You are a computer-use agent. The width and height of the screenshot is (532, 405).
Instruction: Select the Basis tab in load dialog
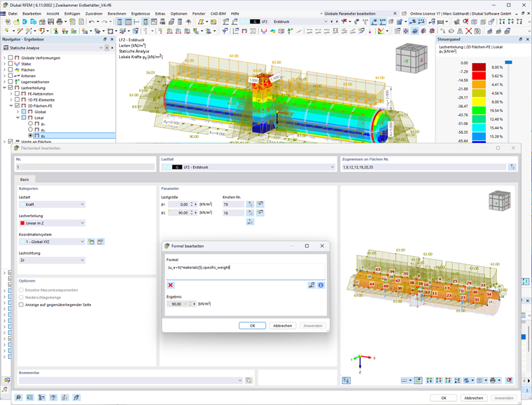click(x=24, y=179)
